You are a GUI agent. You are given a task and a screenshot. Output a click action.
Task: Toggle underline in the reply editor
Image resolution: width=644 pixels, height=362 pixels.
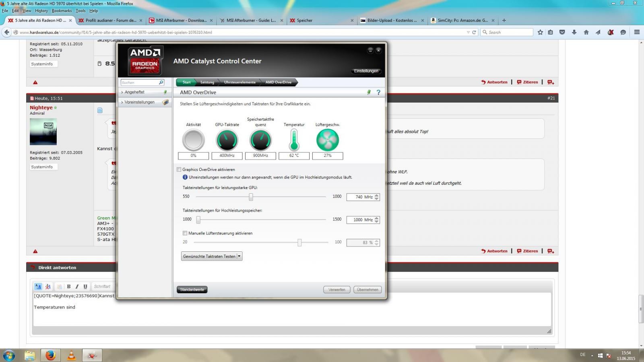pyautogui.click(x=85, y=286)
